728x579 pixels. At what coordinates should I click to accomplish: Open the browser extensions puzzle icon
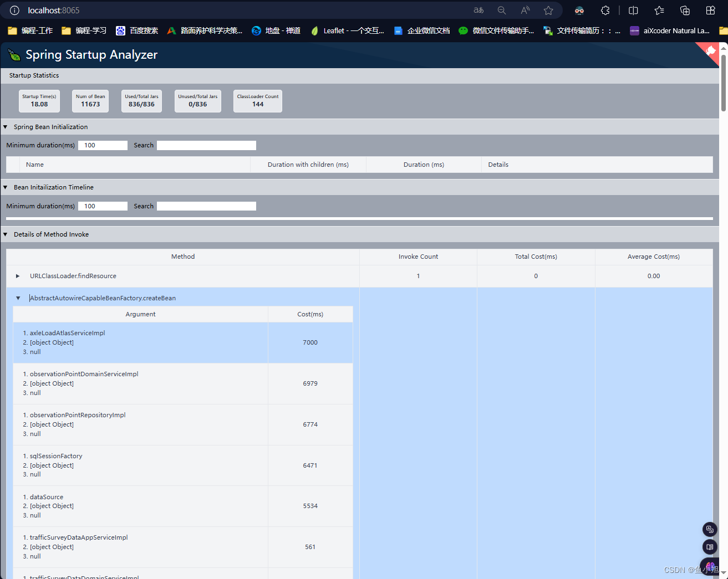[x=605, y=10]
